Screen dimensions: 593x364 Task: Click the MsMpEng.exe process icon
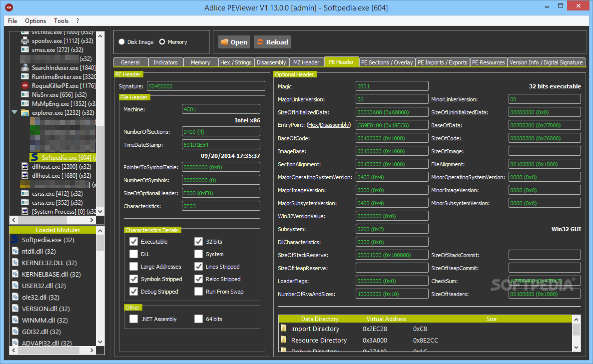25,103
